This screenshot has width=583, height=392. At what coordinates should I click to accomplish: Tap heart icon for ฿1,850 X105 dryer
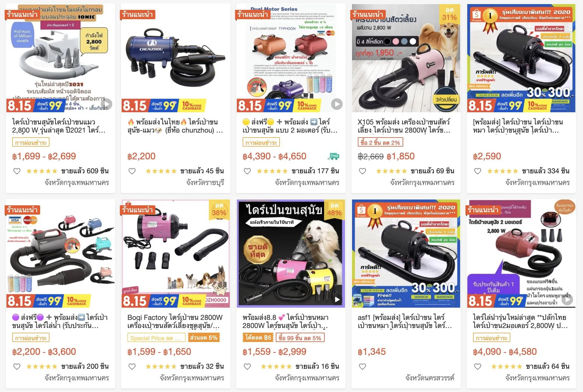click(x=362, y=171)
